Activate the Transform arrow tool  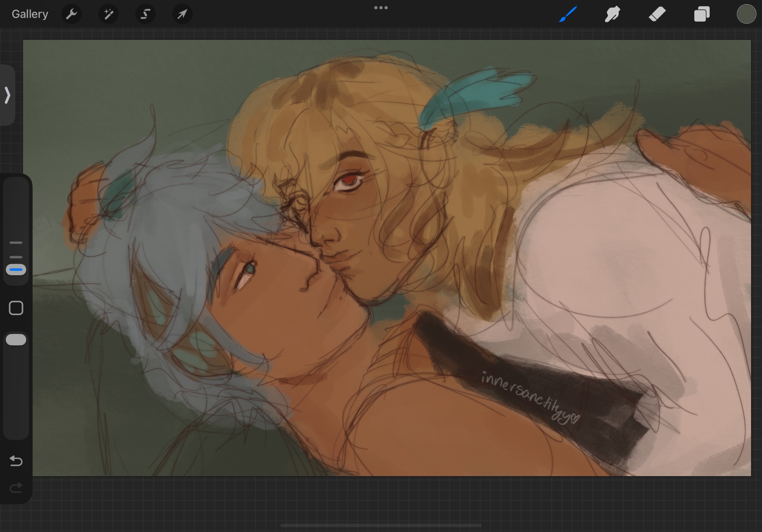coord(182,14)
